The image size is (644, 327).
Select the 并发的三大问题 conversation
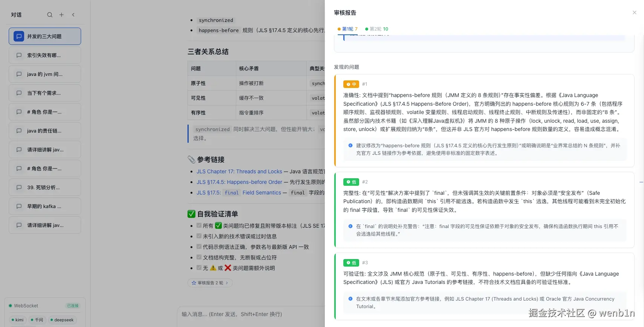coord(45,36)
